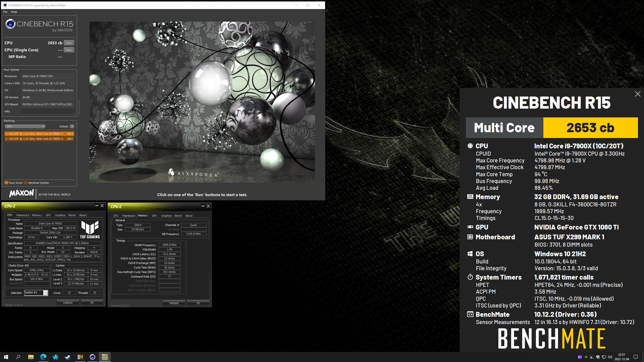Open Windows Security shield tray icon
Screen dimensions: 644x362
coord(598,357)
